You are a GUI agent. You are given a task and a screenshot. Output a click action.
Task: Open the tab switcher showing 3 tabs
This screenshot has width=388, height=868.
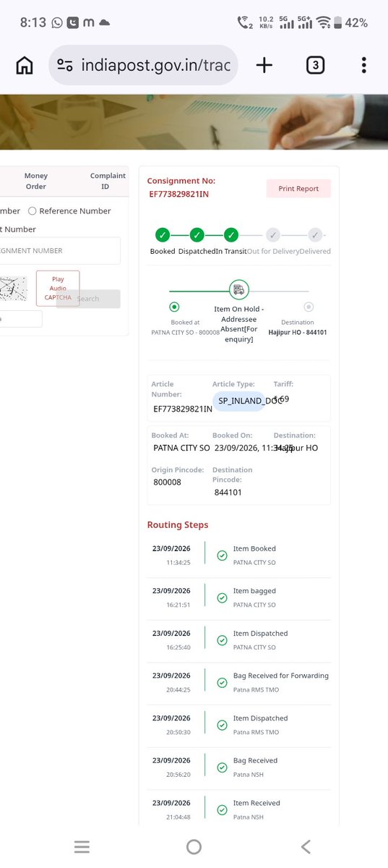315,66
